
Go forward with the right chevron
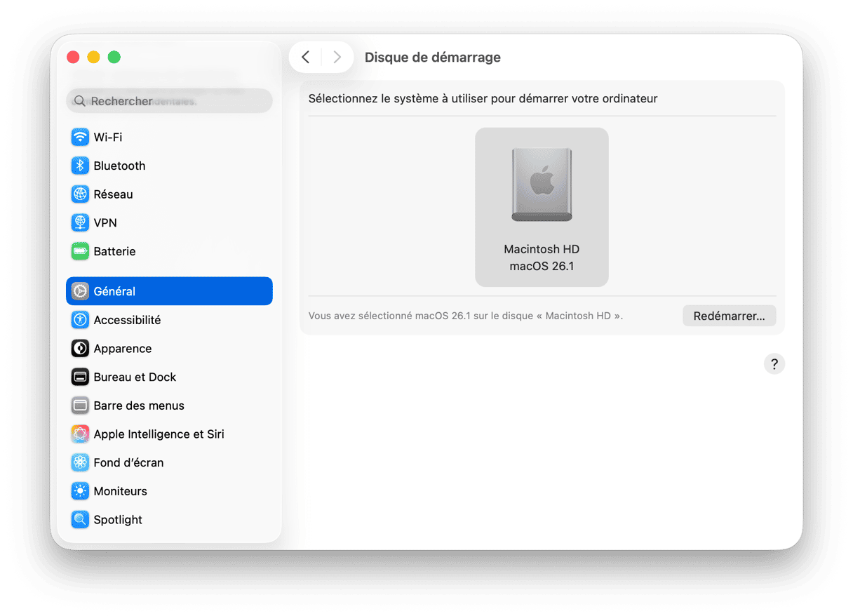337,58
